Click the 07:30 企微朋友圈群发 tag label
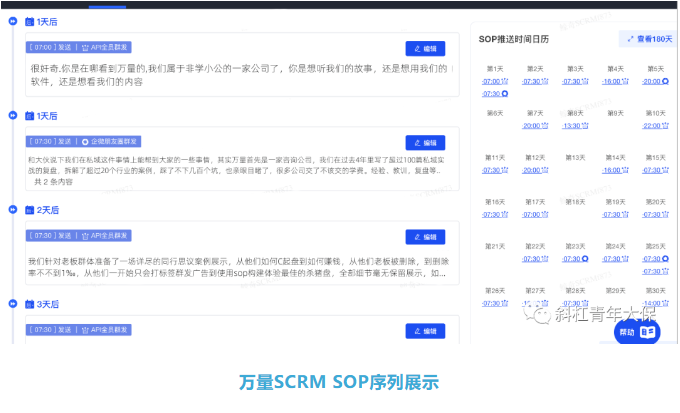This screenshot has height=413, width=680. [83, 141]
